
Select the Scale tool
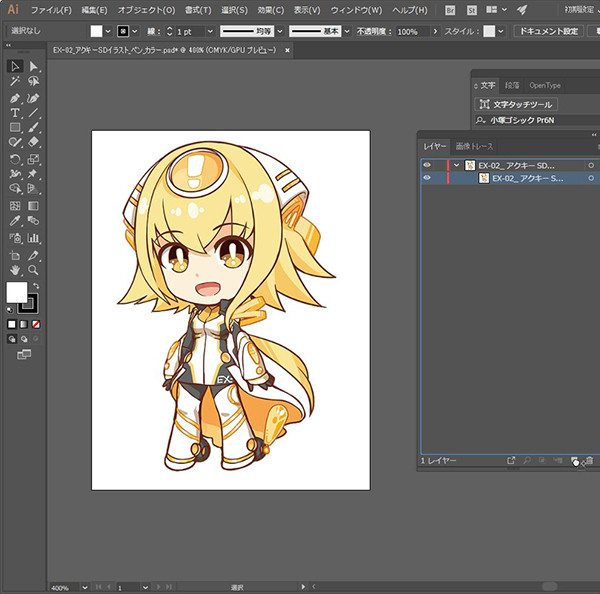[x=33, y=159]
